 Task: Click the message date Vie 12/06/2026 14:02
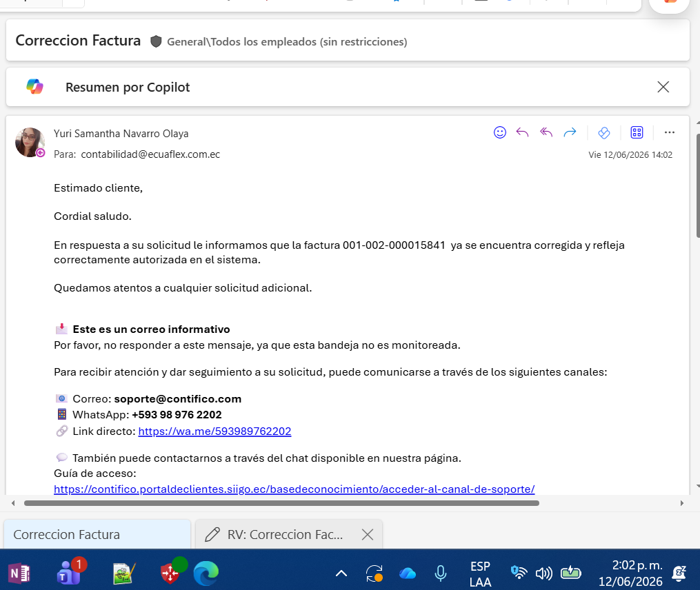coord(630,155)
